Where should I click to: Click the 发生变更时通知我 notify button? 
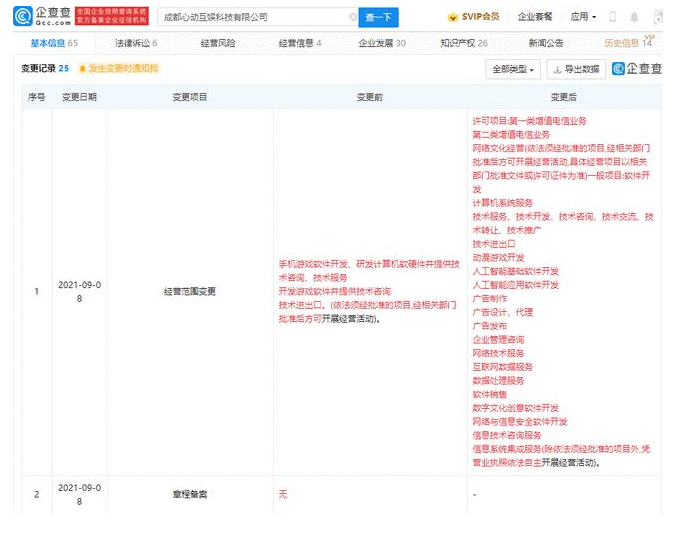[x=118, y=68]
